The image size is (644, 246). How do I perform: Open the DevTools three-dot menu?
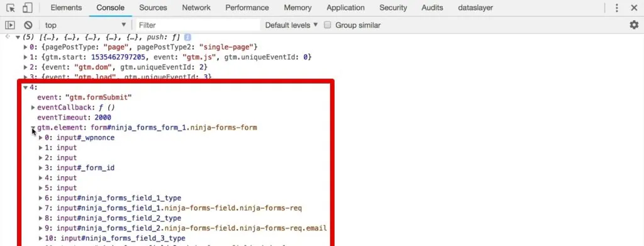(616, 8)
